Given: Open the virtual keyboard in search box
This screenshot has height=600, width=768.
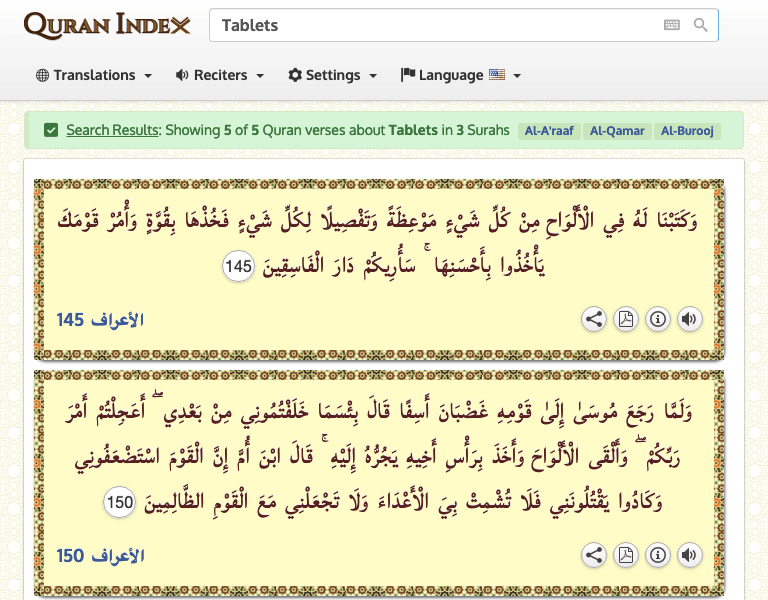Looking at the screenshot, I should pyautogui.click(x=672, y=25).
